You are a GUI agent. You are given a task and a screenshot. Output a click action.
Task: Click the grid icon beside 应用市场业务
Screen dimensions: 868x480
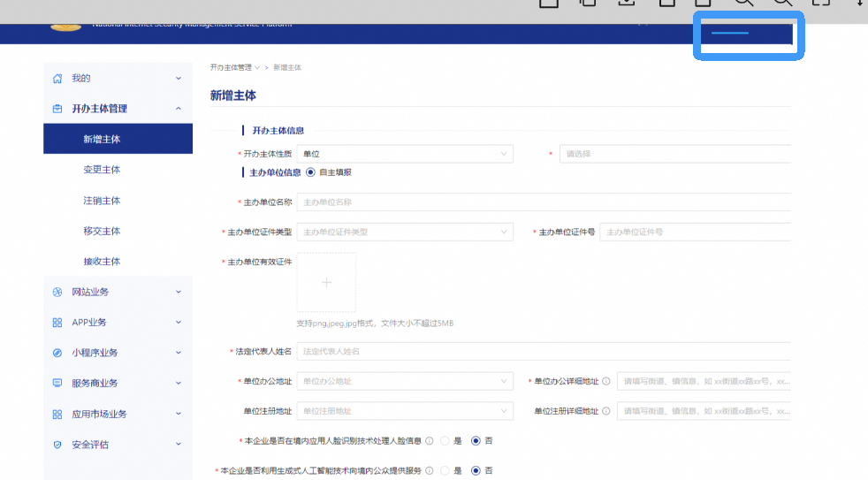tap(57, 414)
